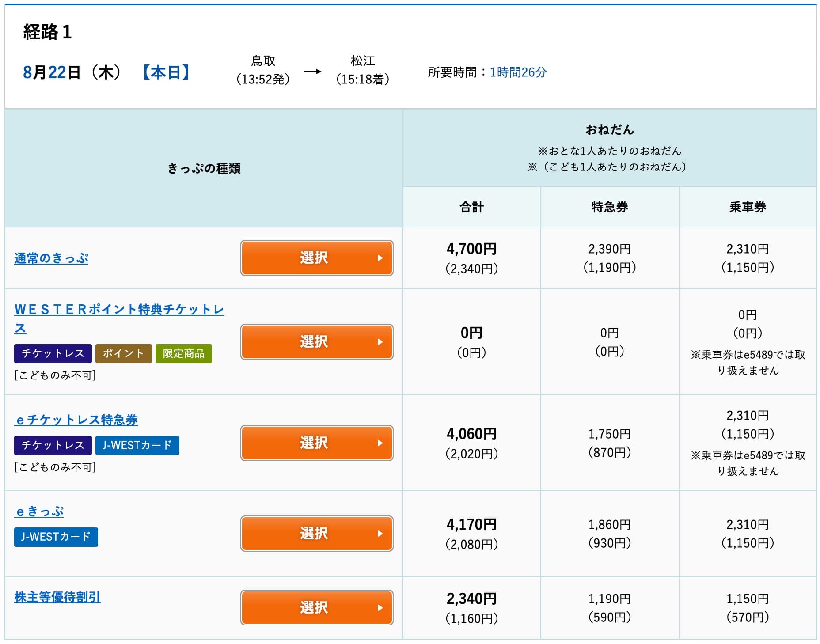Open the eチケットレス特急券 link
820x644 pixels.
(76, 420)
